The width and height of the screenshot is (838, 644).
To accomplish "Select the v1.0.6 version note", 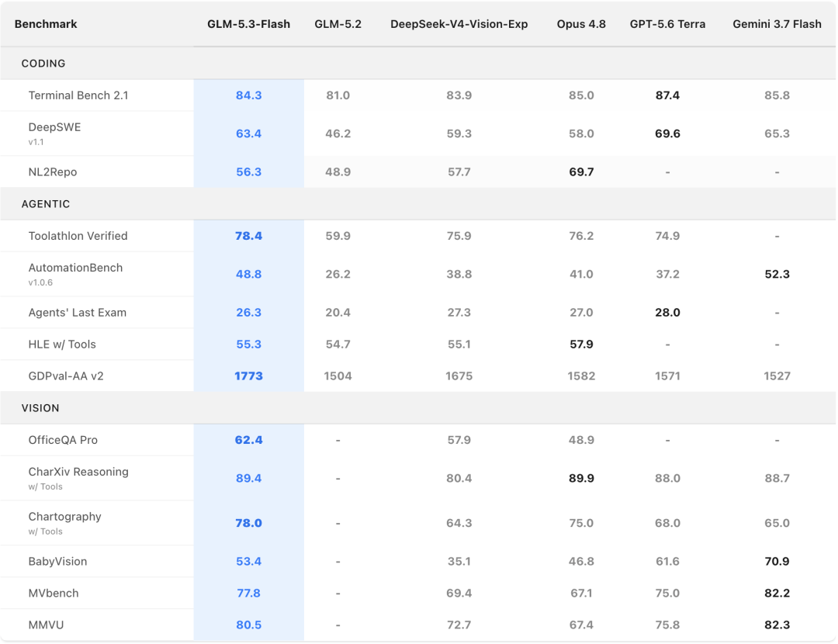I will [40, 282].
